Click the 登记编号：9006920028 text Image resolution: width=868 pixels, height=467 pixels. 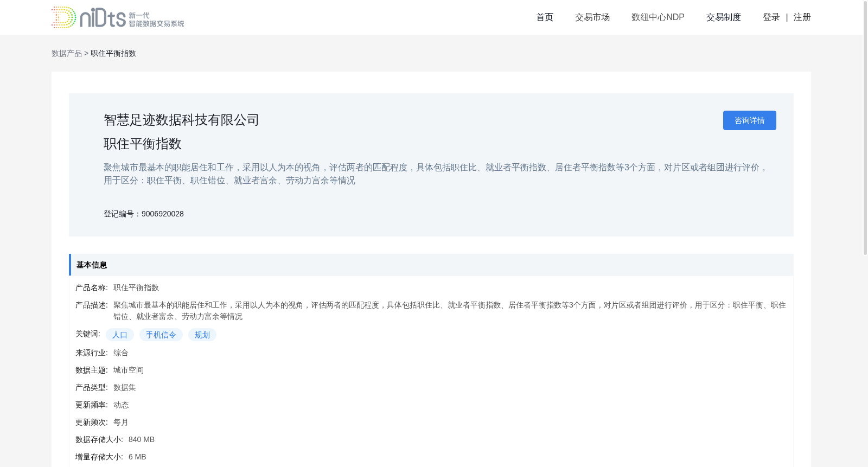[x=144, y=214]
